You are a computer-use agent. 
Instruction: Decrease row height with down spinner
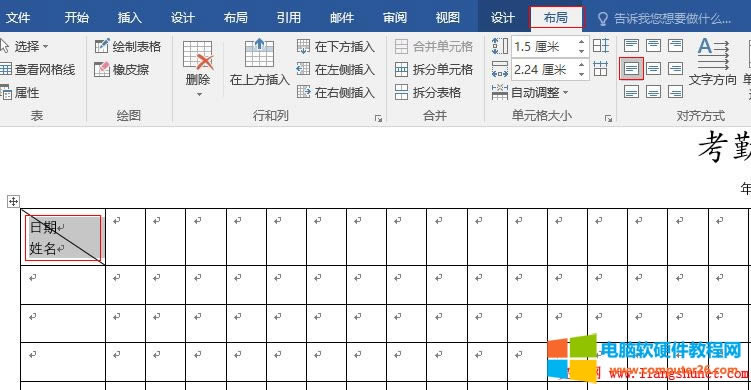[x=581, y=51]
